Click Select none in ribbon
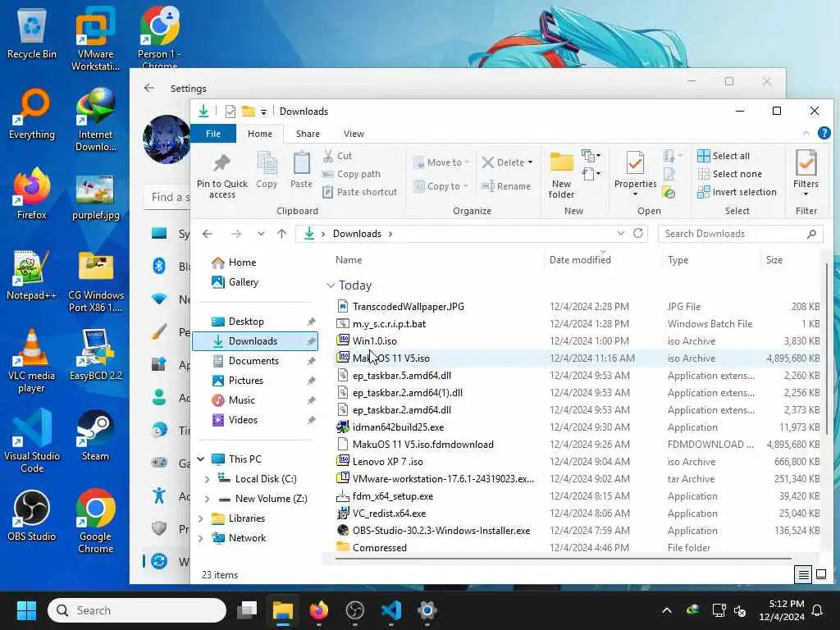The image size is (840, 630). click(729, 174)
